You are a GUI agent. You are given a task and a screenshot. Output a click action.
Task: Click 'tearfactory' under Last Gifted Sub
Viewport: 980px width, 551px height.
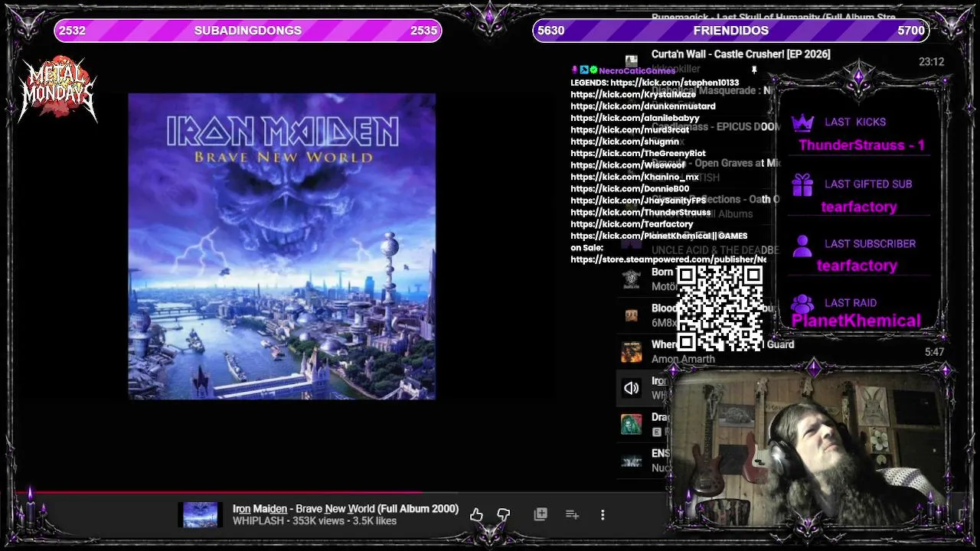[x=858, y=207]
